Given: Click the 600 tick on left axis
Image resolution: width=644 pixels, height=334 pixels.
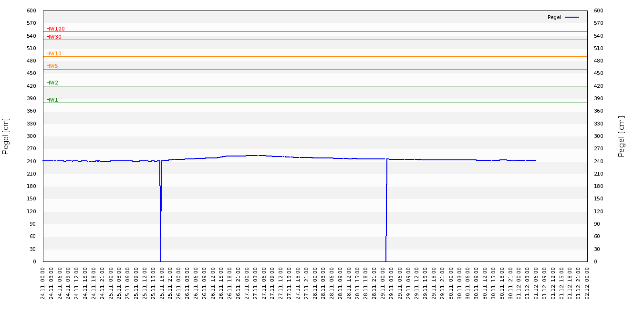Looking at the screenshot, I should pos(31,10).
